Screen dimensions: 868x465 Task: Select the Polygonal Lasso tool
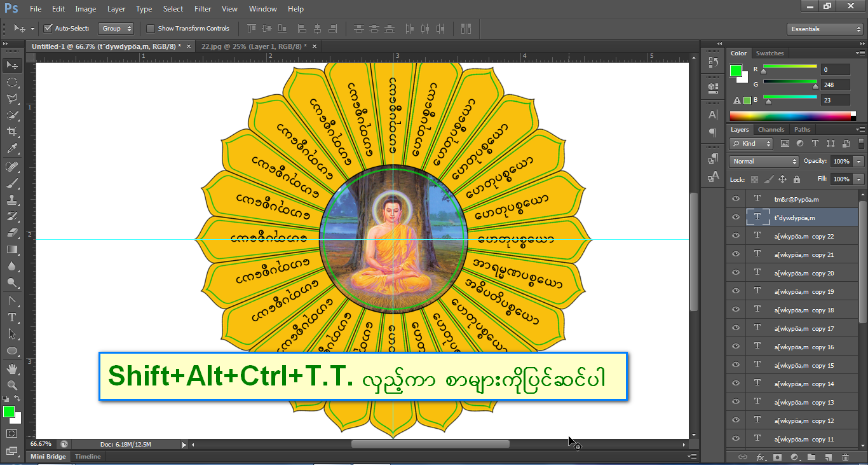[12, 99]
